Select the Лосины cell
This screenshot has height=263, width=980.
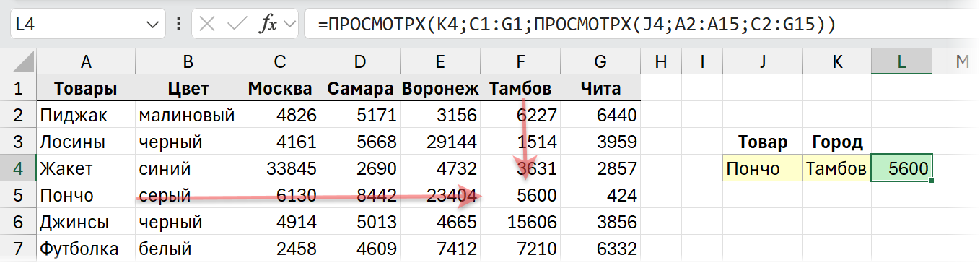coord(85,142)
